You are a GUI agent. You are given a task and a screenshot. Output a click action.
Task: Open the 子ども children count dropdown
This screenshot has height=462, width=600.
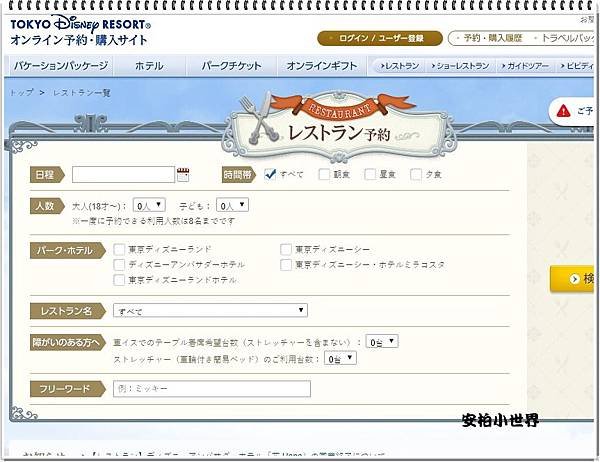coord(232,205)
